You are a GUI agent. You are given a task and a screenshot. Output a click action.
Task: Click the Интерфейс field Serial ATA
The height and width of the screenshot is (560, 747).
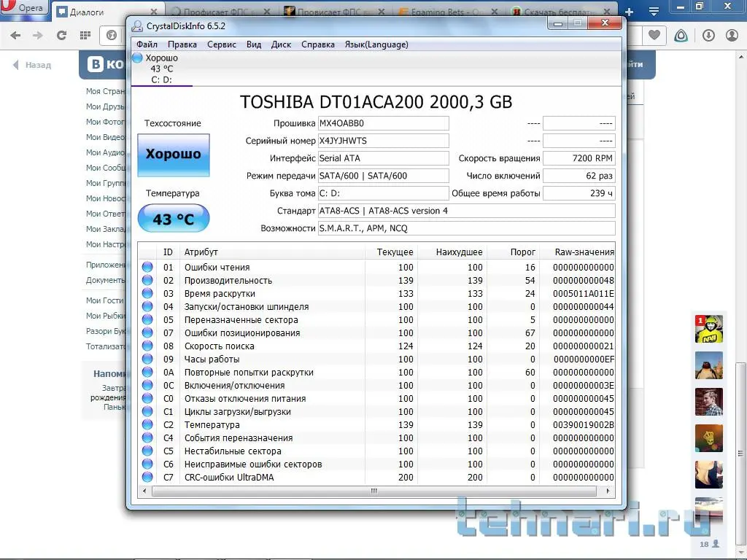pyautogui.click(x=384, y=158)
